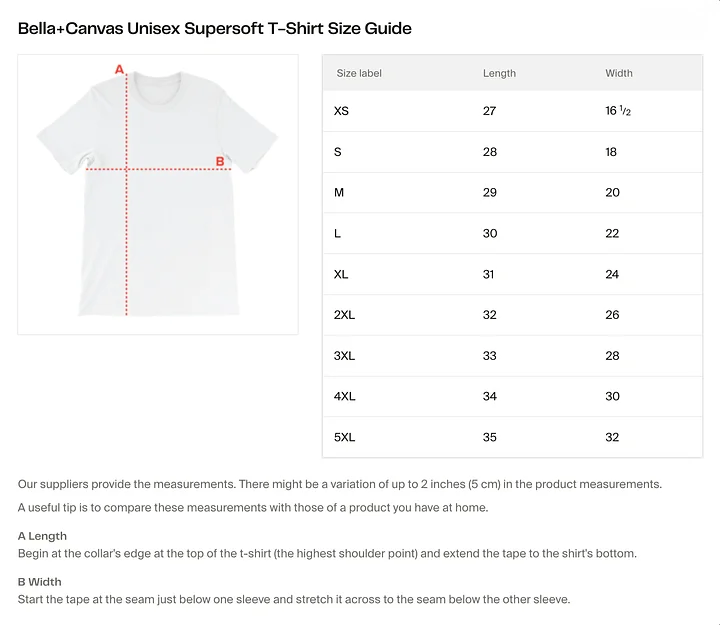Click the red A marker on shirt
The height and width of the screenshot is (625, 720).
pyautogui.click(x=119, y=69)
